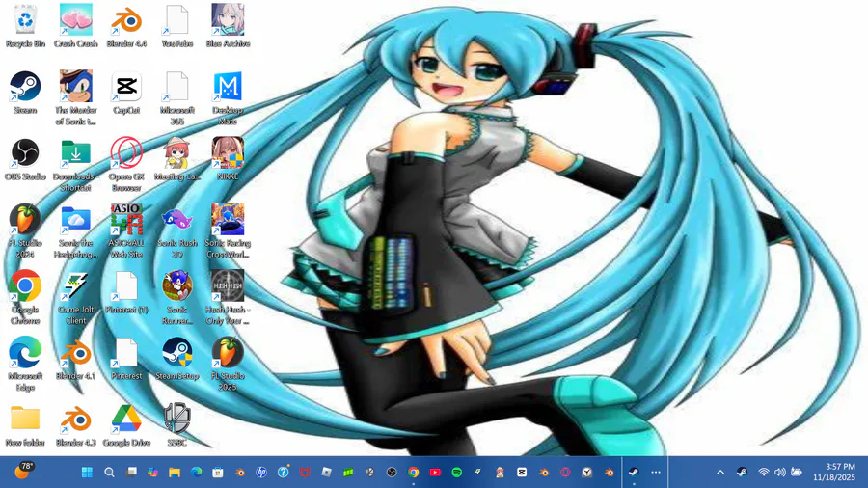
Task: Open the volume speaker tray icon
Action: coord(780,472)
